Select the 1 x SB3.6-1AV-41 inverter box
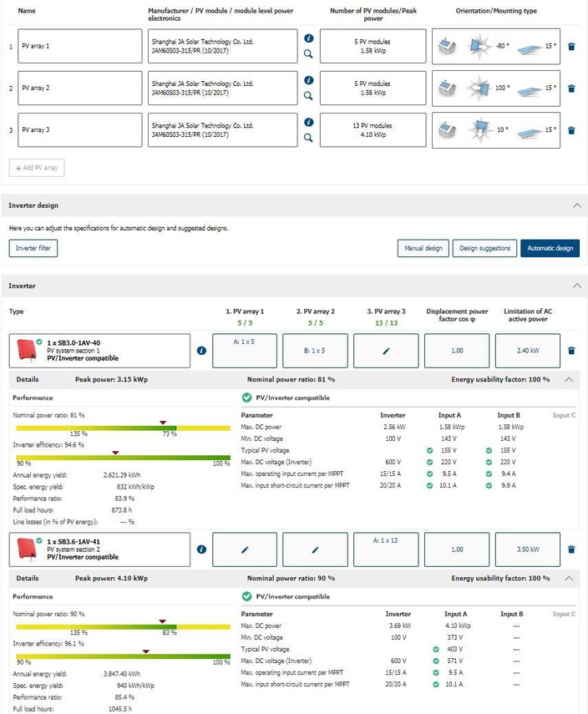Viewport: 588px width, 714px height. (99, 549)
